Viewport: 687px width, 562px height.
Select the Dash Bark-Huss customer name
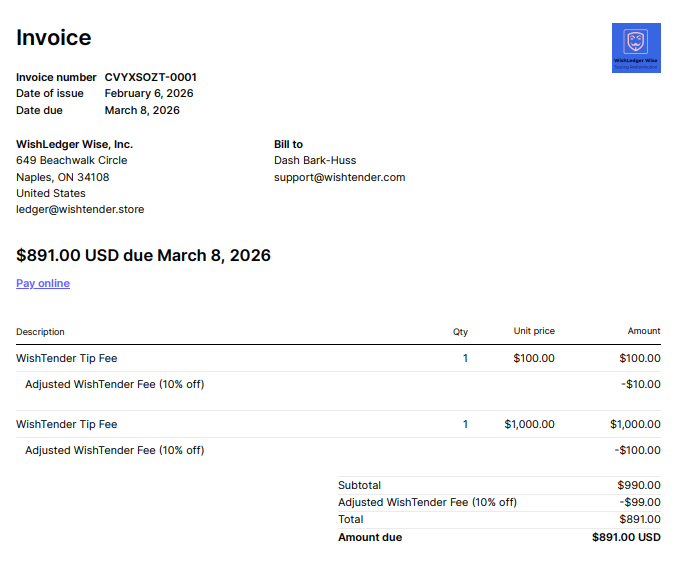[x=315, y=160]
